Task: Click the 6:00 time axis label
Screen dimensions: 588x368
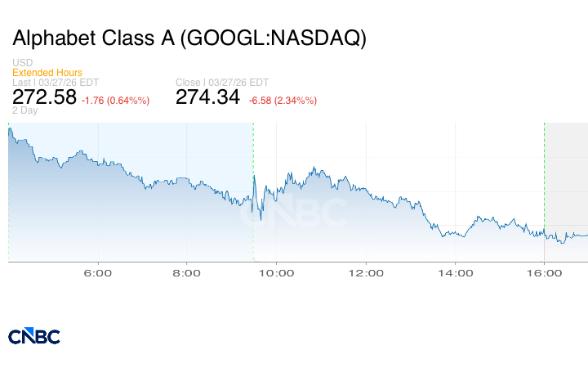Action: click(x=98, y=272)
